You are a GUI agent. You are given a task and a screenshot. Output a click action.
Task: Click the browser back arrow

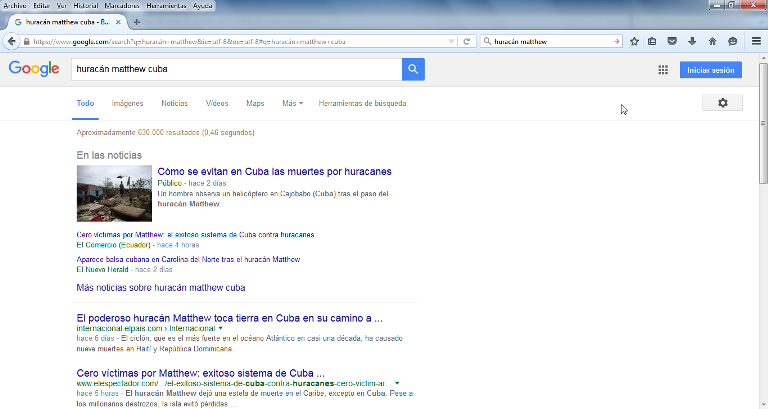[12, 41]
